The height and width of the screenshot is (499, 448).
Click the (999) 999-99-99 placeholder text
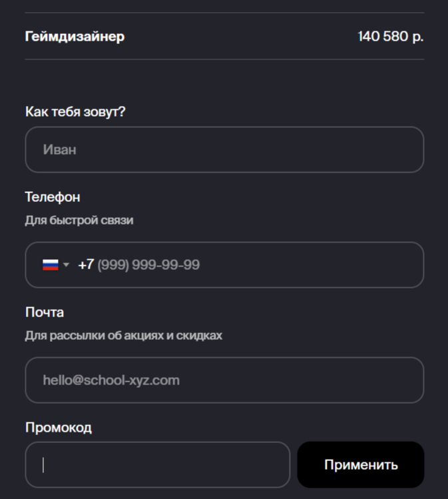pos(148,264)
